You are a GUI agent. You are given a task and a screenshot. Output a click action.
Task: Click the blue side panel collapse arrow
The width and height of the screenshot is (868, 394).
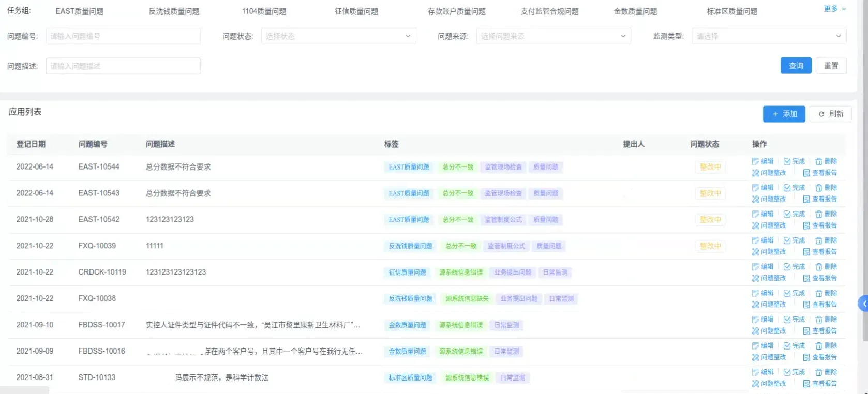tap(863, 304)
